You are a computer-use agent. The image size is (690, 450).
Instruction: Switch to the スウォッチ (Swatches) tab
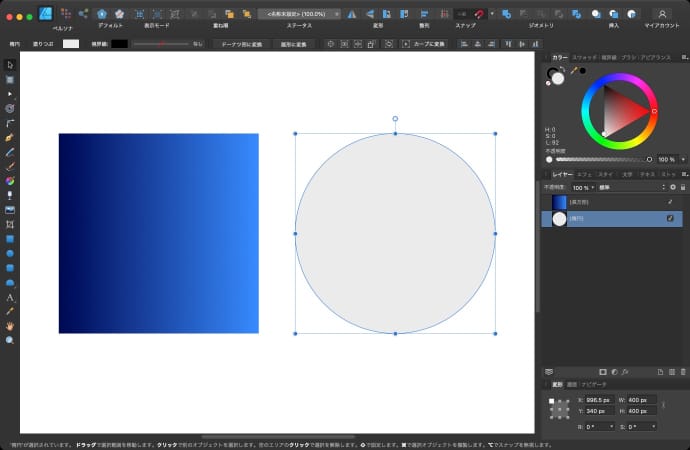tap(584, 58)
